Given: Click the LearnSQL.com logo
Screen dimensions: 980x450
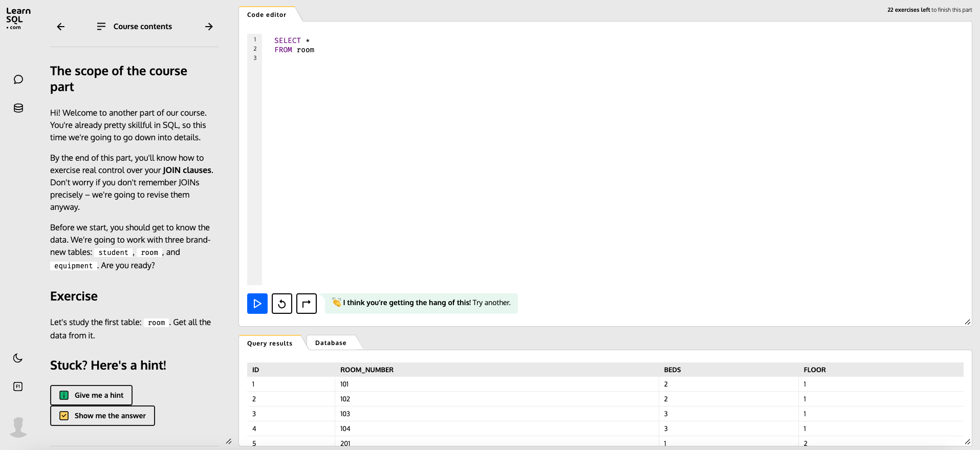Looking at the screenshot, I should tap(18, 18).
